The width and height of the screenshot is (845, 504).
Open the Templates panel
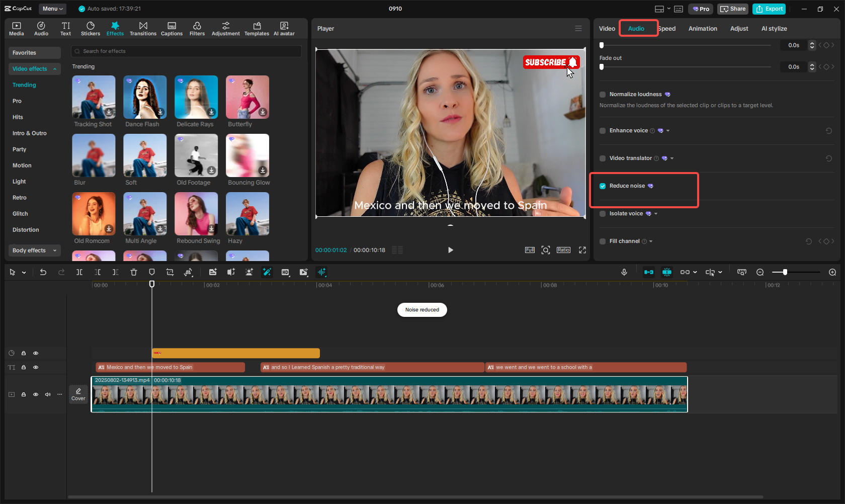point(257,29)
